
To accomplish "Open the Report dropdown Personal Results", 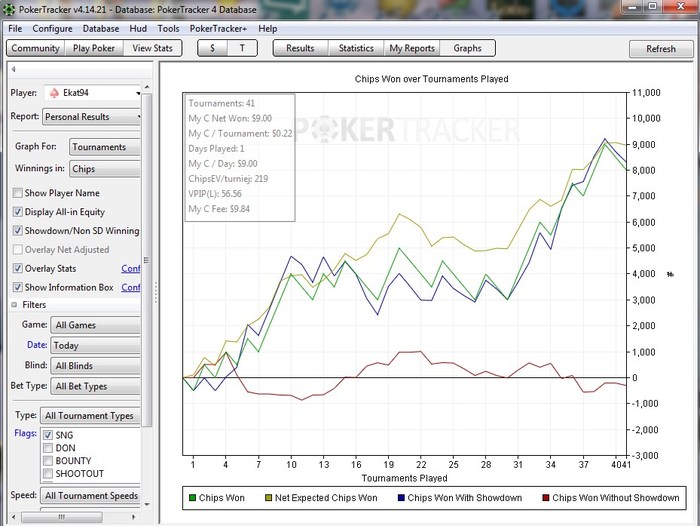I will (x=92, y=117).
